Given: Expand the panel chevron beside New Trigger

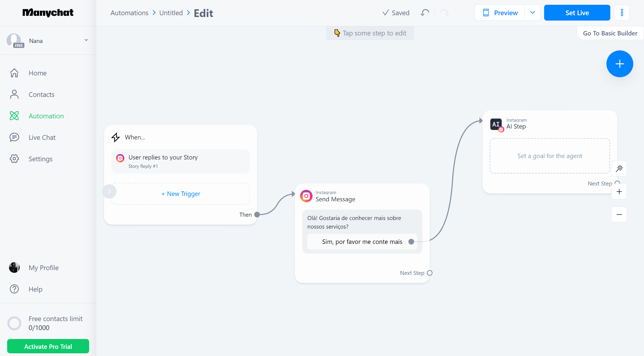Looking at the screenshot, I should [109, 191].
